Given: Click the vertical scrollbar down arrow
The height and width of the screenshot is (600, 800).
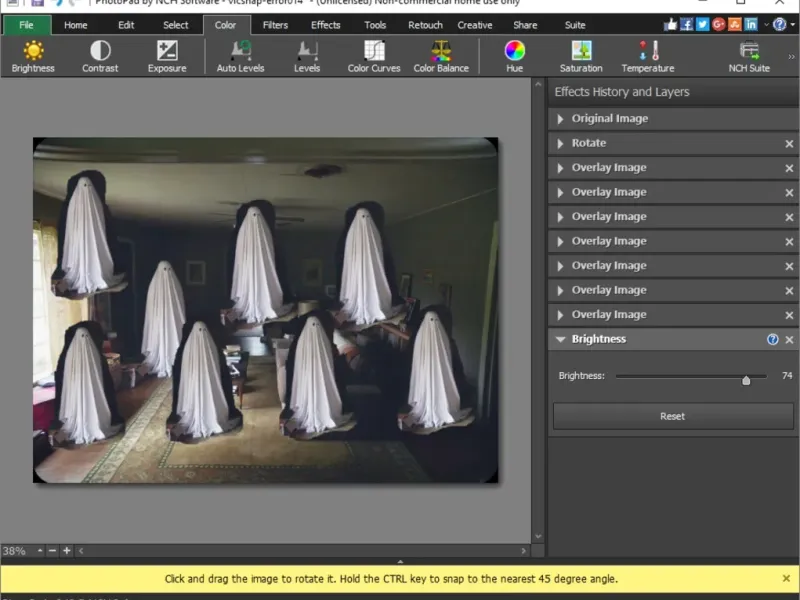Looking at the screenshot, I should pyautogui.click(x=538, y=536).
